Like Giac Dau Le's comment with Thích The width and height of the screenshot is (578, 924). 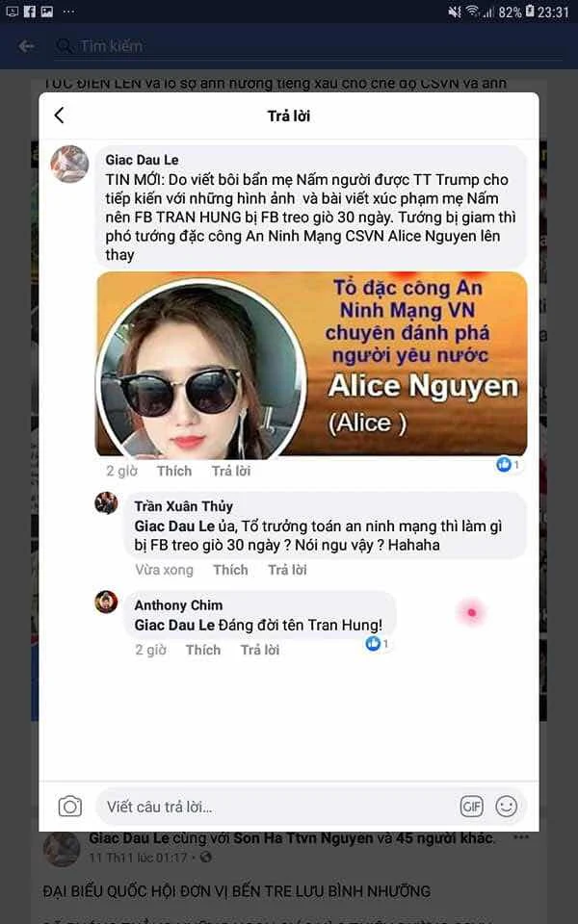[174, 471]
